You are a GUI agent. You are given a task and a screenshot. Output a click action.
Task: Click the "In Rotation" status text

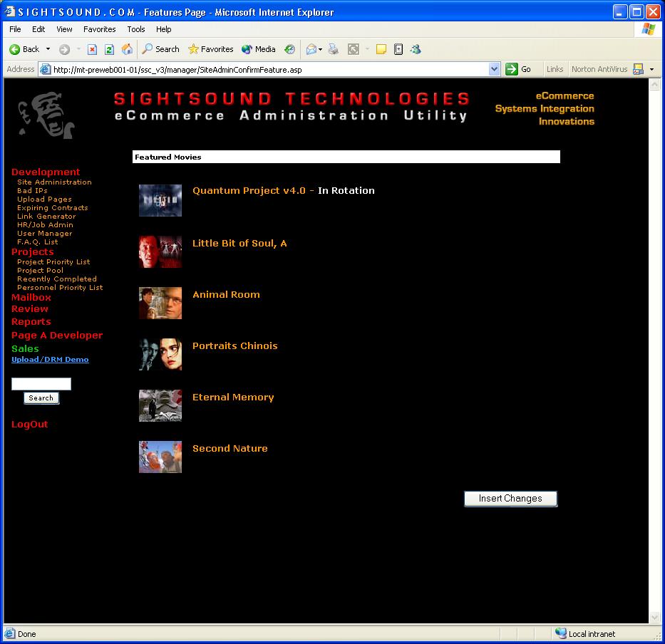click(x=346, y=191)
